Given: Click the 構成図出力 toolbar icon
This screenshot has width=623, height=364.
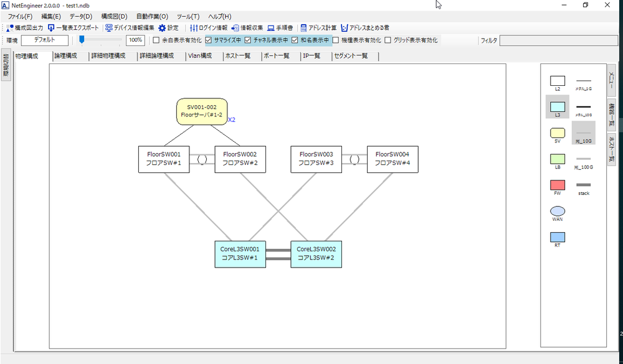Looking at the screenshot, I should 10,28.
